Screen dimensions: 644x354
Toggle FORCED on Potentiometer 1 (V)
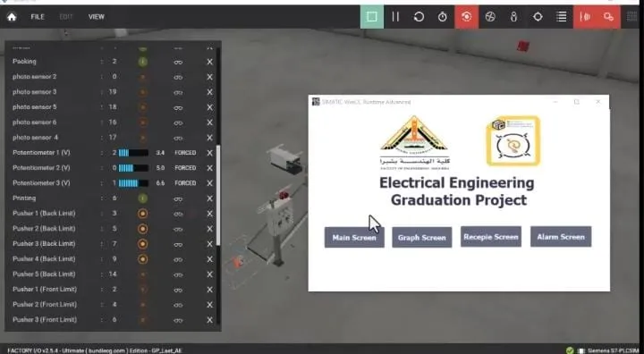[185, 153]
